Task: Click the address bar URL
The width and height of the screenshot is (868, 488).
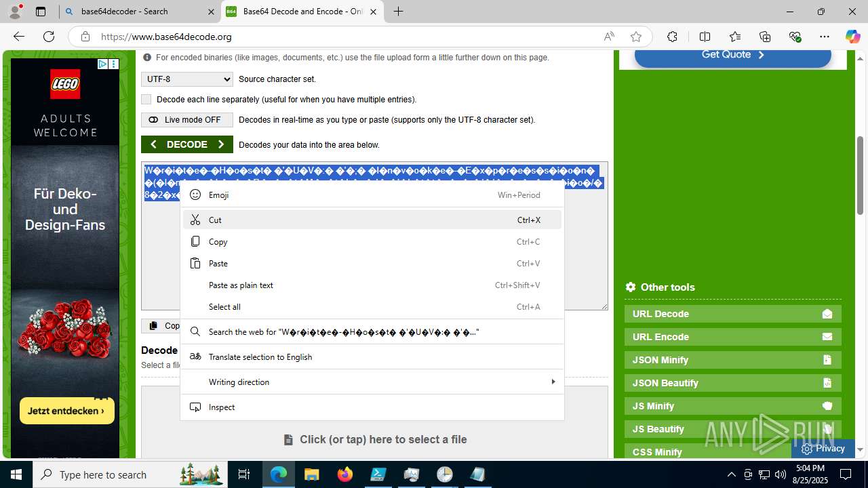Action: pyautogui.click(x=166, y=37)
